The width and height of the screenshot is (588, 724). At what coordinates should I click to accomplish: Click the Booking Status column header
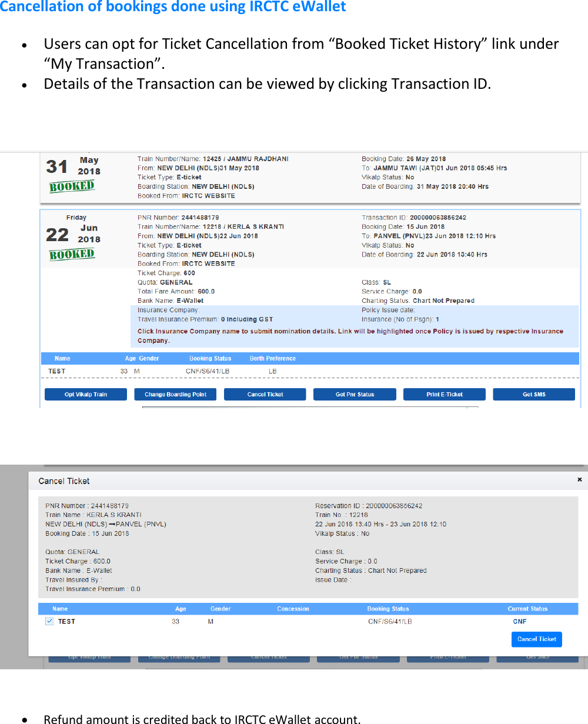210,358
